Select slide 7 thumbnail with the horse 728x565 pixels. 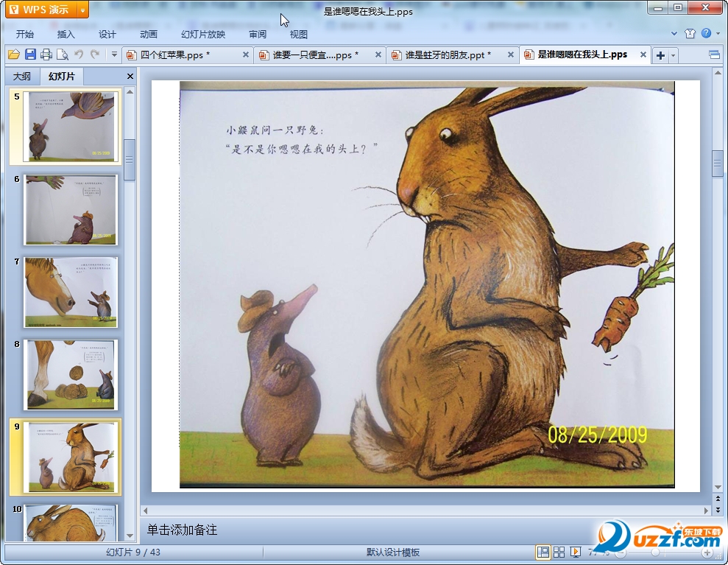[71, 292]
